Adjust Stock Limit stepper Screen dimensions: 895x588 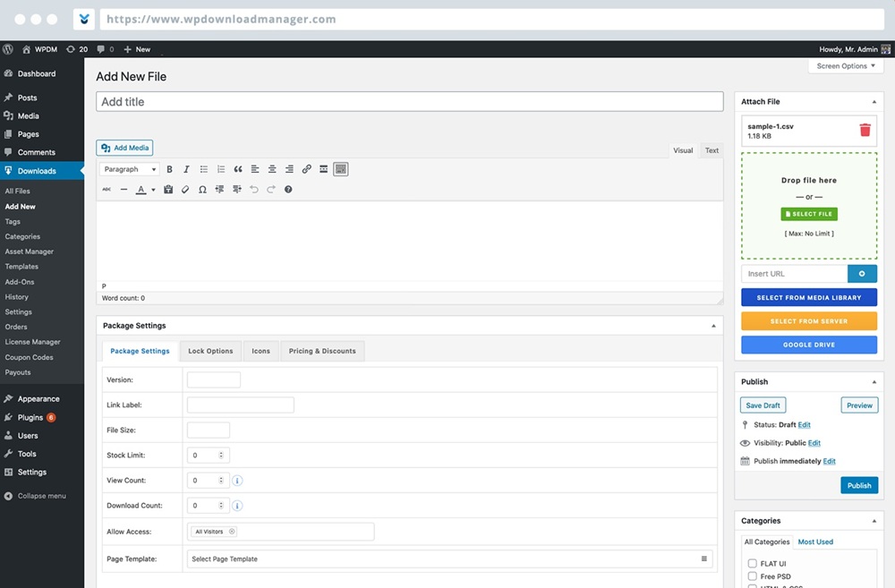[x=221, y=456]
